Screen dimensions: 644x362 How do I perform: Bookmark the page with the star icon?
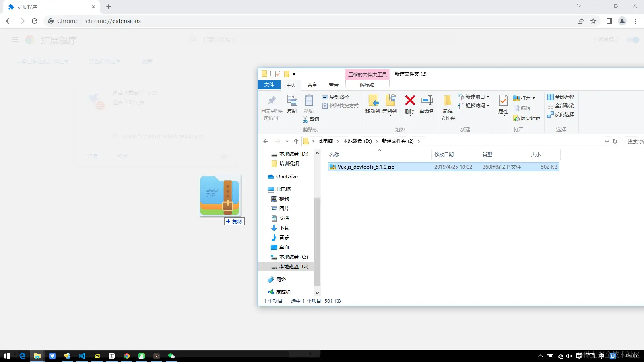point(593,21)
